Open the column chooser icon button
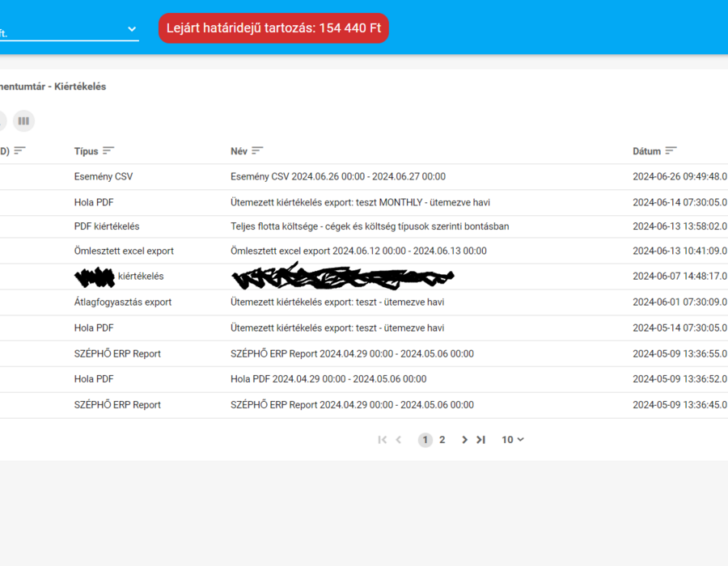This screenshot has height=566, width=728. (x=23, y=121)
